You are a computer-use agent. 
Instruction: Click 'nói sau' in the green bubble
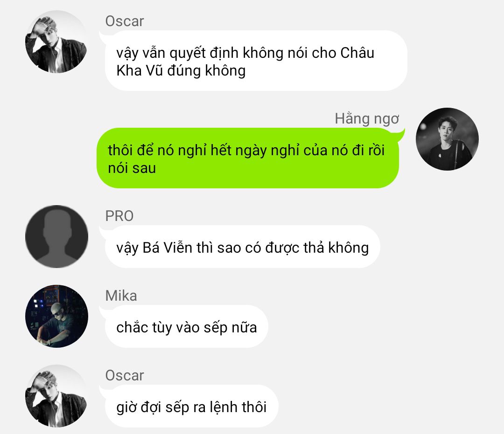coord(132,168)
